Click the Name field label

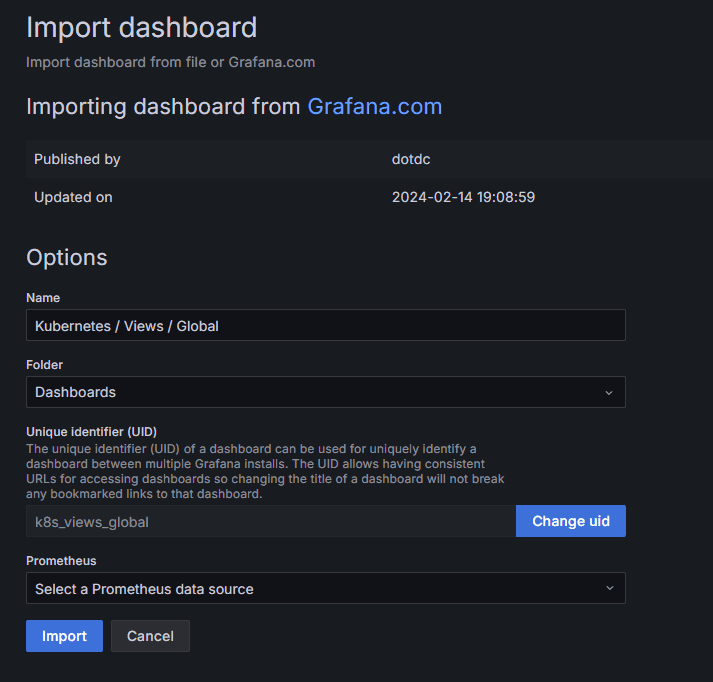(43, 298)
